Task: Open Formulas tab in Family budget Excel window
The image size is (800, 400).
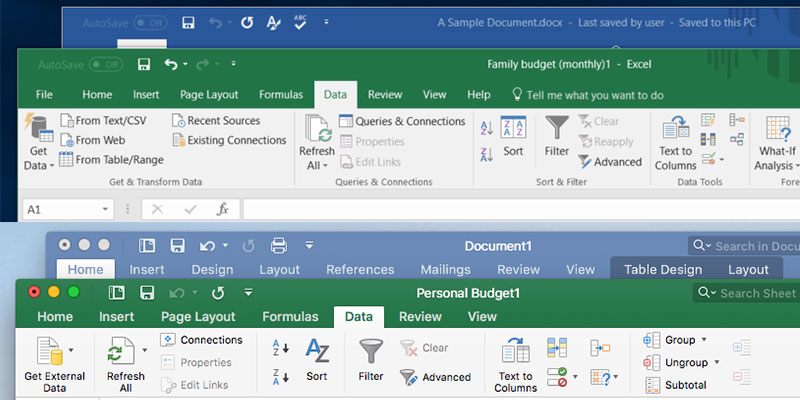Action: [281, 95]
